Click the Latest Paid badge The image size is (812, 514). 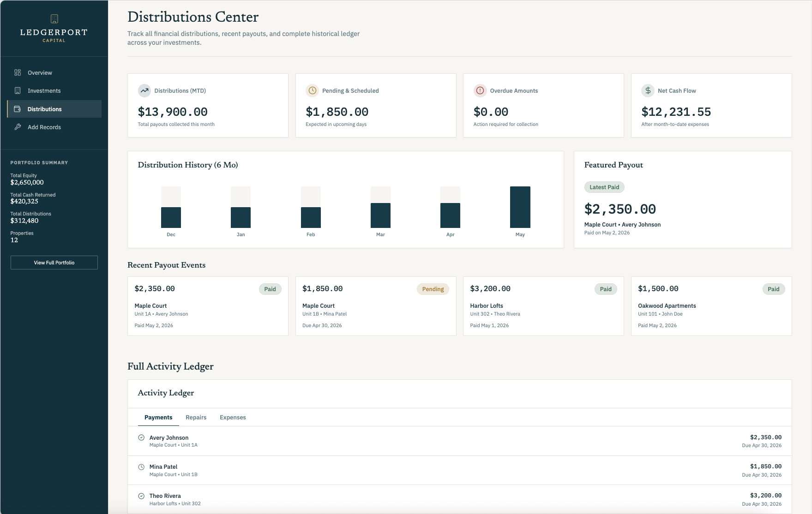pos(604,187)
